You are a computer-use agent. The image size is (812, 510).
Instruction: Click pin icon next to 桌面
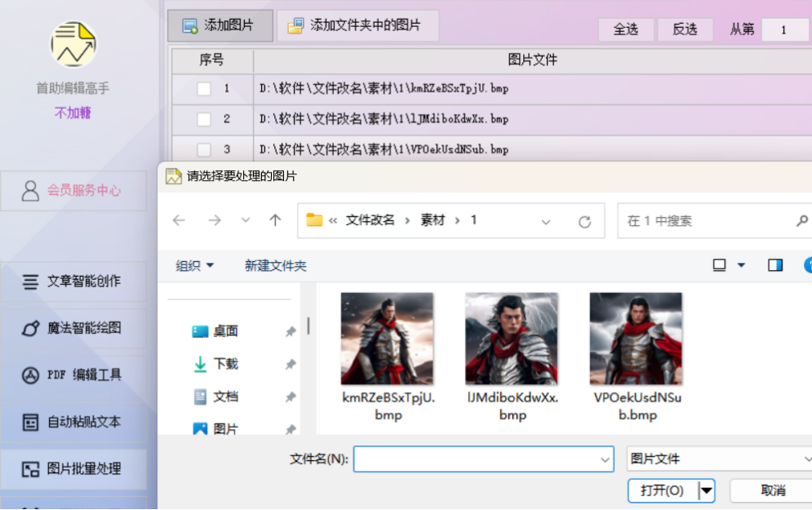(x=291, y=332)
